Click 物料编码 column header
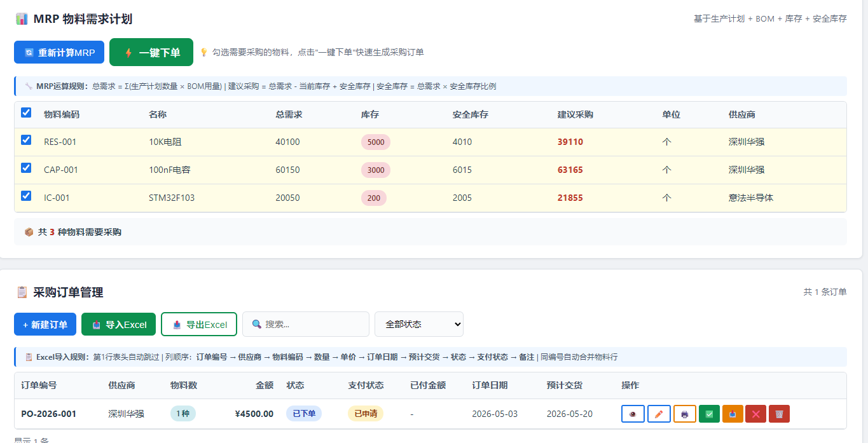Viewport: 868px width, 443px height. [x=62, y=114]
